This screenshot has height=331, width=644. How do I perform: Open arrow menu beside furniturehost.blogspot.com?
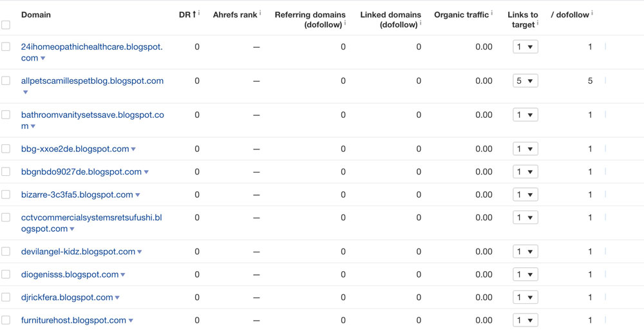(x=131, y=321)
